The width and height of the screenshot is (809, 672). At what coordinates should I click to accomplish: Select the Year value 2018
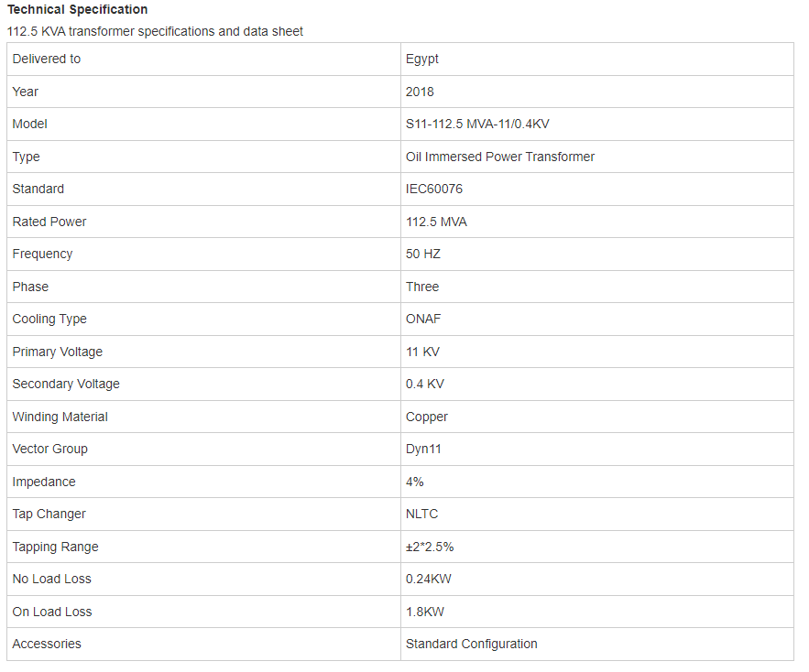[420, 92]
